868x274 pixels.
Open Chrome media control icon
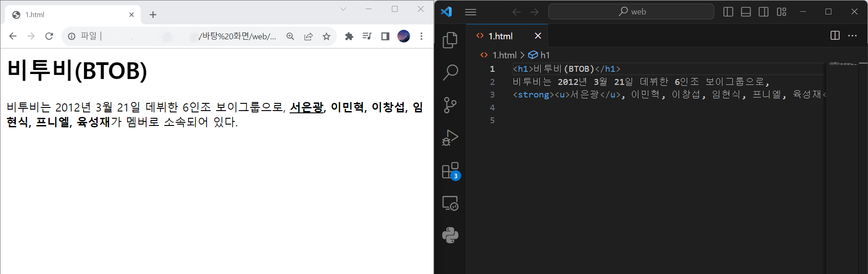pos(367,36)
